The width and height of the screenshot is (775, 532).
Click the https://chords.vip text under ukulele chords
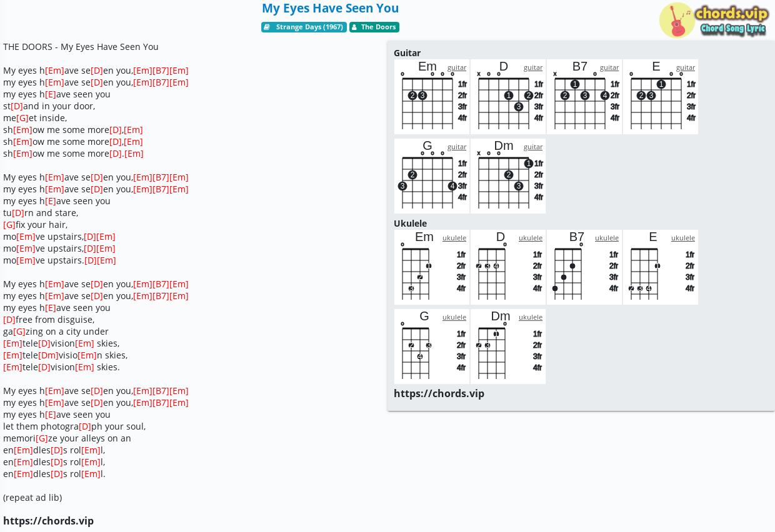[439, 393]
